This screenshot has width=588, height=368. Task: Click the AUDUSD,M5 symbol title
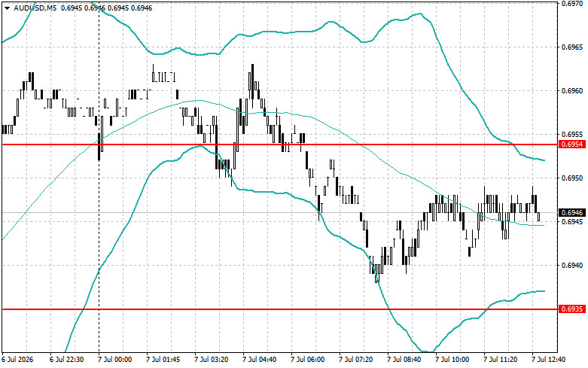coord(35,8)
